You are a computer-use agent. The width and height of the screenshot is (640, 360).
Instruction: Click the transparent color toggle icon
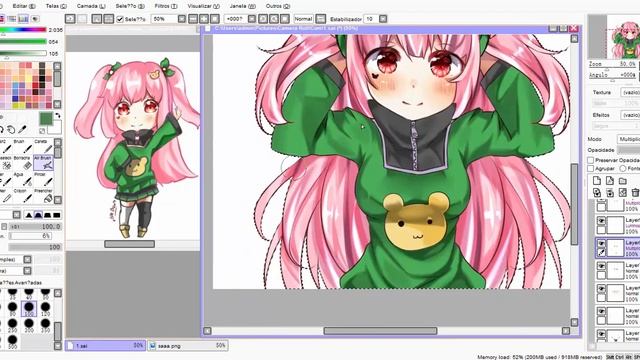click(x=42, y=131)
